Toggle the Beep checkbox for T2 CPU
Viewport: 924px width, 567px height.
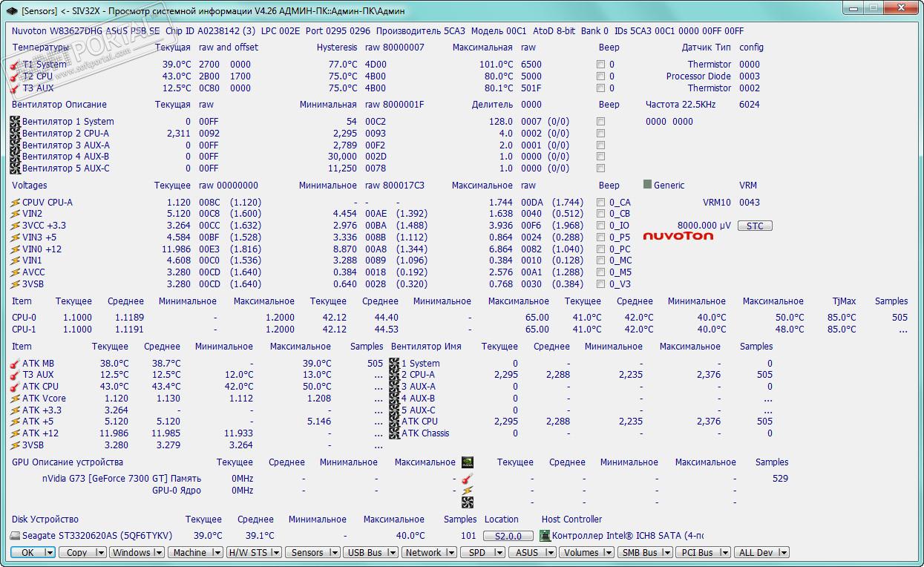(600, 76)
